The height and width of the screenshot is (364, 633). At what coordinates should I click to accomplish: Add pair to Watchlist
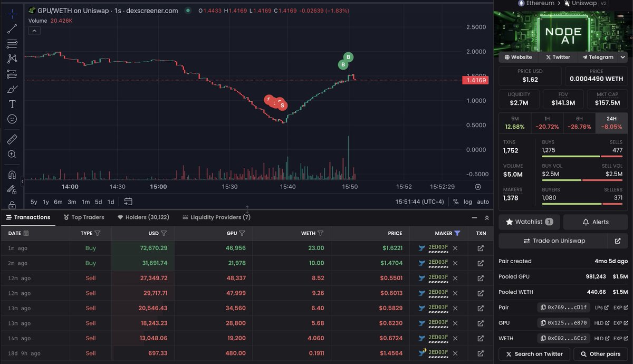click(530, 222)
